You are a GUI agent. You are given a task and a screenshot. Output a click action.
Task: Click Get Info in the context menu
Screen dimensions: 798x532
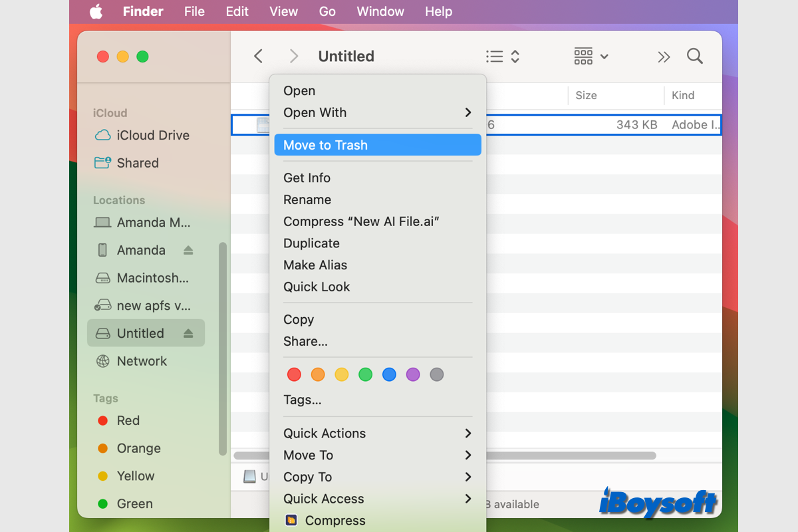click(307, 178)
